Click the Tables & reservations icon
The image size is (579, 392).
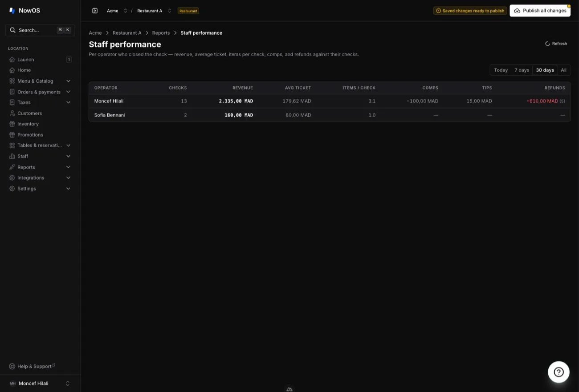tap(12, 145)
